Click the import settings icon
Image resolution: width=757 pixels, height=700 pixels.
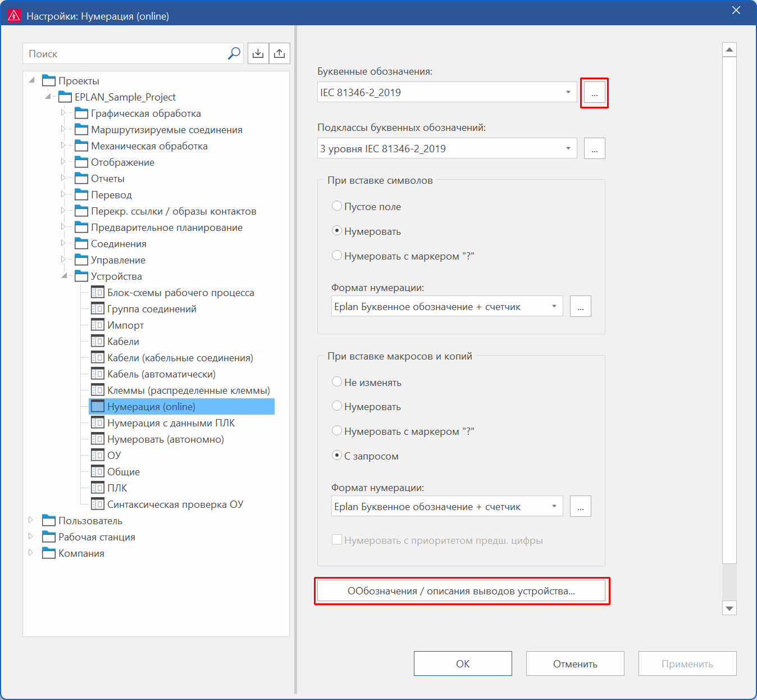(258, 53)
